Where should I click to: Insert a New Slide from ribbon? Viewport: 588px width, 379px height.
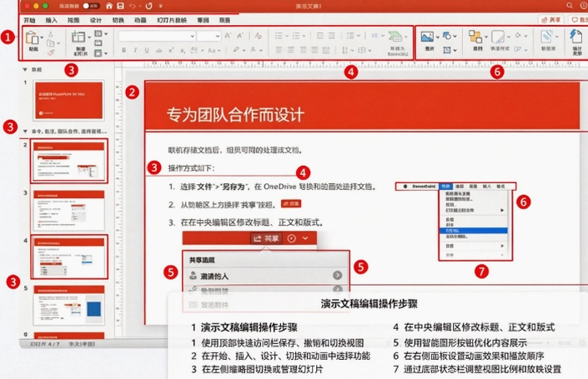(x=78, y=37)
